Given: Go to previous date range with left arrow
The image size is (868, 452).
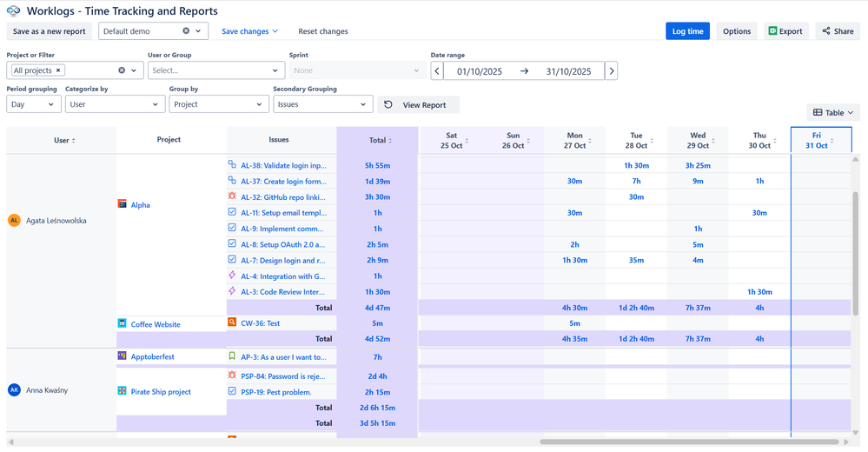Looking at the screenshot, I should coord(437,71).
